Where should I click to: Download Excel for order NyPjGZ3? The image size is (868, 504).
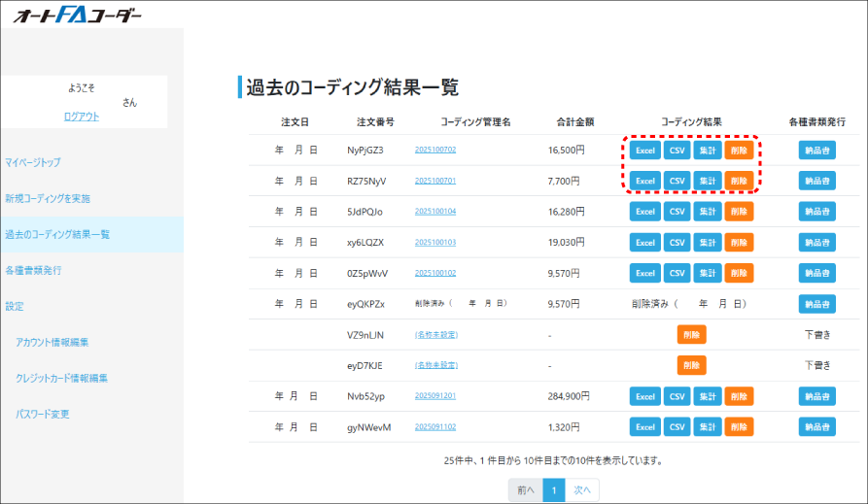pos(643,151)
